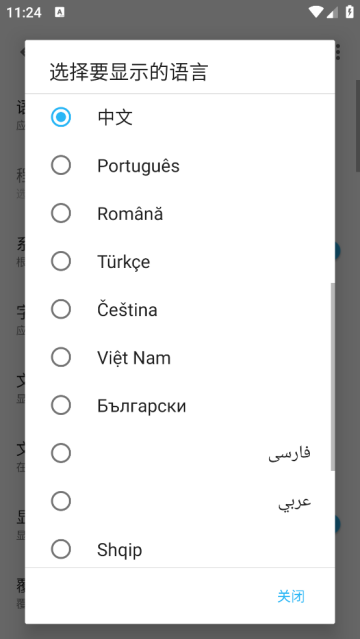Viewport: 360px width, 639px height.
Task: Tap the three-dot overflow menu icon
Action: tap(338, 52)
